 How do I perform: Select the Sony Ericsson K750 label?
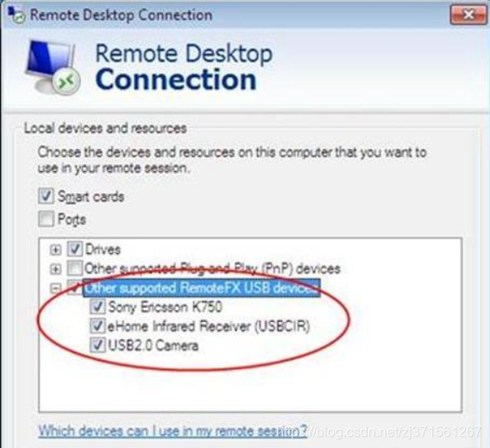pyautogui.click(x=165, y=306)
